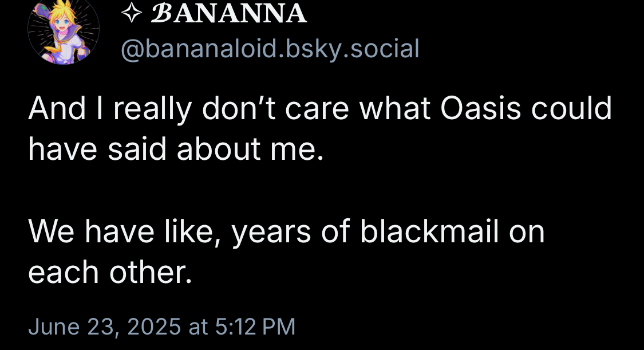Click the 'at' in the timestamp
Viewport: 644px width, 350px height.
pos(197,327)
